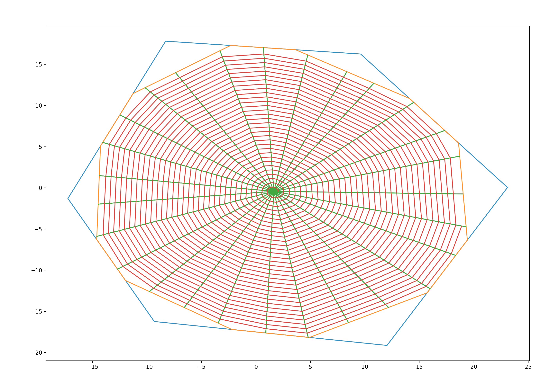This screenshot has height=392, width=559.
Task: Click the horizontal axis tick label "15"
Action: click(x=419, y=367)
